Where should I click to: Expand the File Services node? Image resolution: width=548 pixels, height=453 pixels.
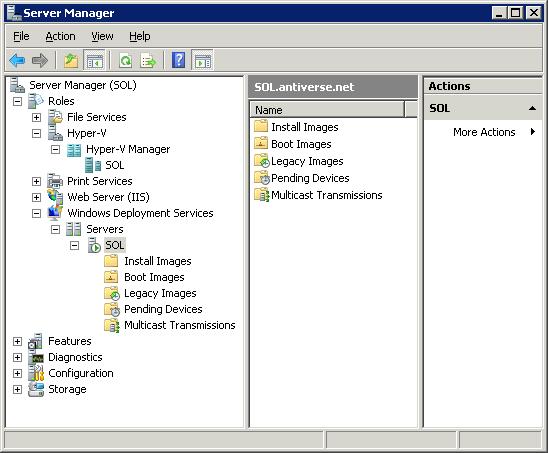coord(36,117)
